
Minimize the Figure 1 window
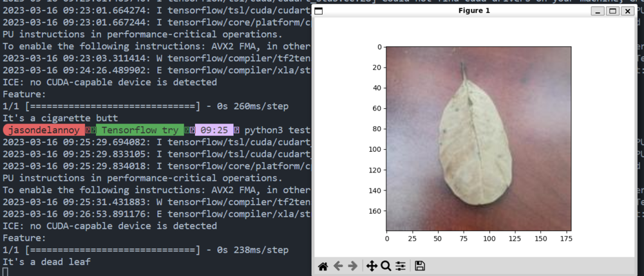coord(598,11)
